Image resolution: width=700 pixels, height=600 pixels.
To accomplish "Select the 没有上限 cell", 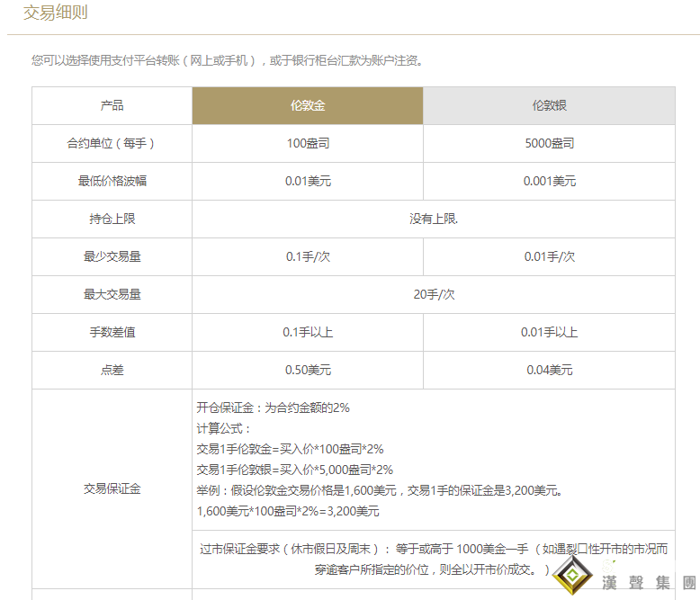I will (434, 219).
